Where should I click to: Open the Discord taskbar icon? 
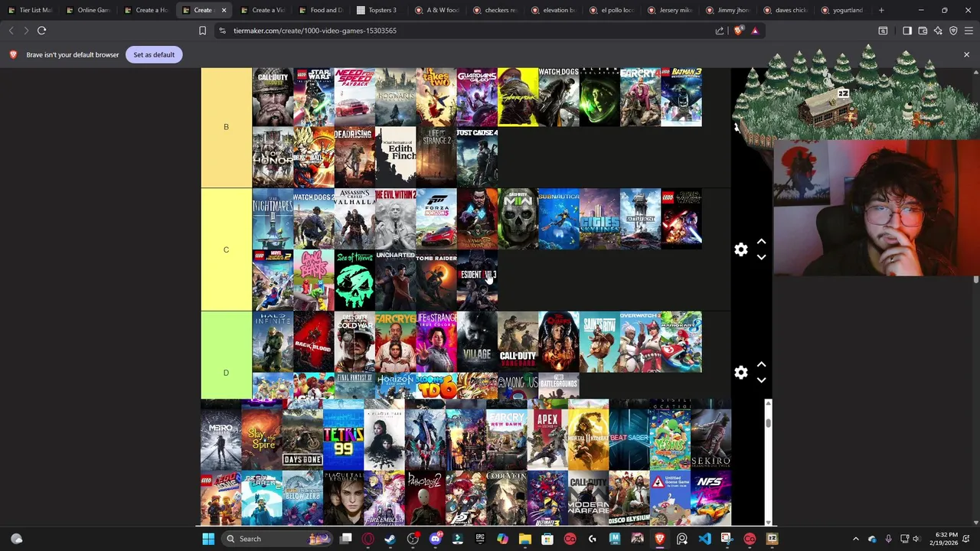click(x=436, y=539)
